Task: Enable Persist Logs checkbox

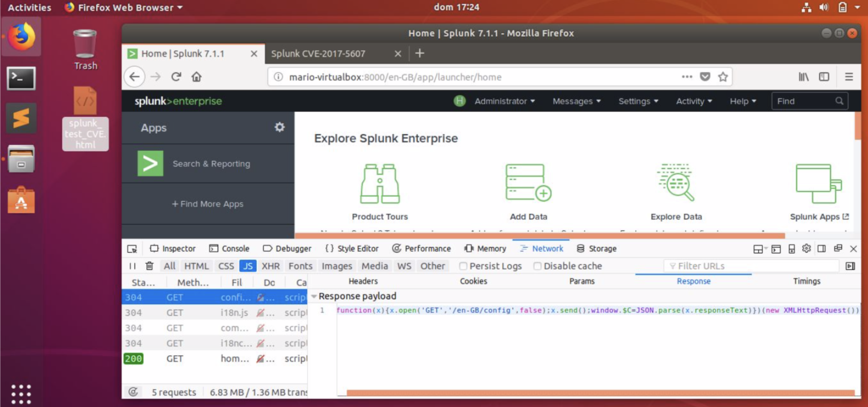Action: [x=463, y=266]
